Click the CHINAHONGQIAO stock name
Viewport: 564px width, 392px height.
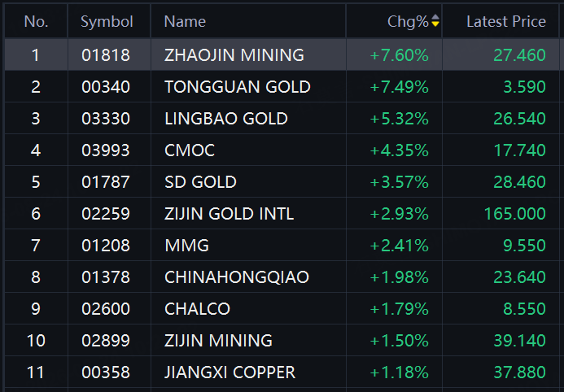point(237,277)
